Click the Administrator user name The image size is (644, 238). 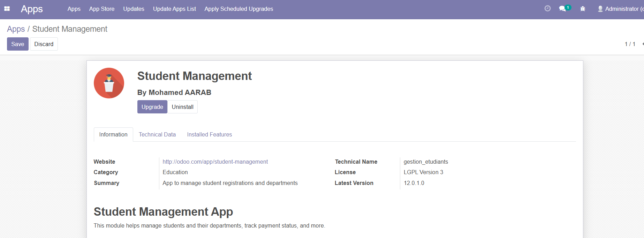coord(624,9)
